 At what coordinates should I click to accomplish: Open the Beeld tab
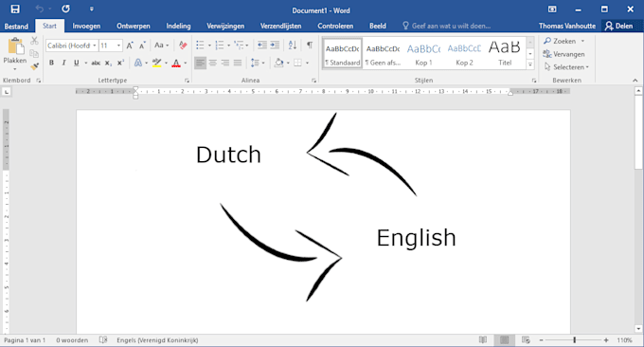click(x=378, y=26)
